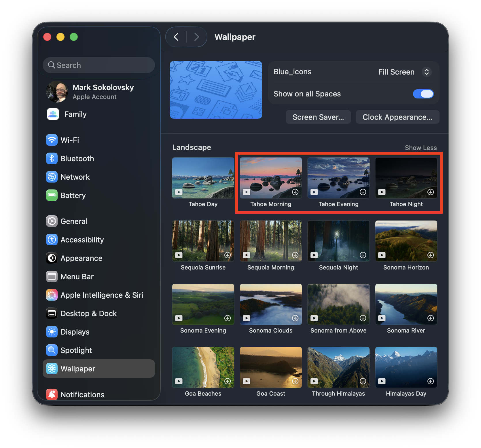Open Bluetooth settings icon

click(52, 159)
